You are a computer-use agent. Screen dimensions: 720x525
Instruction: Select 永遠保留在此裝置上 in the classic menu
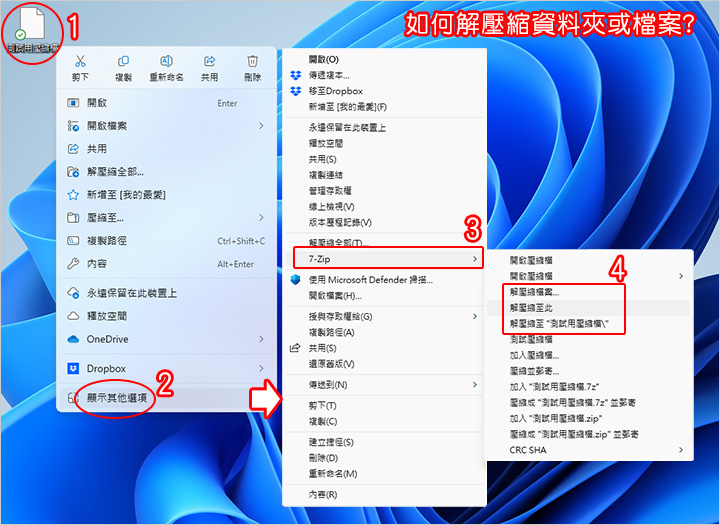pos(347,128)
